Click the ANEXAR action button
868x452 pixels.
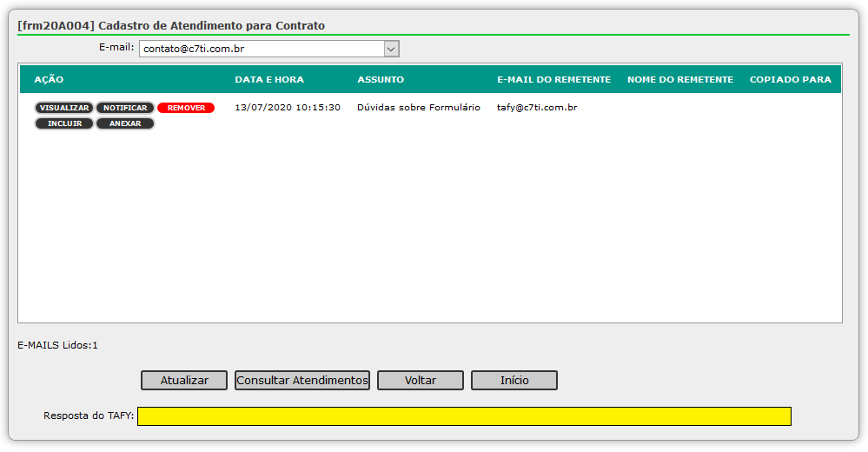click(x=125, y=123)
